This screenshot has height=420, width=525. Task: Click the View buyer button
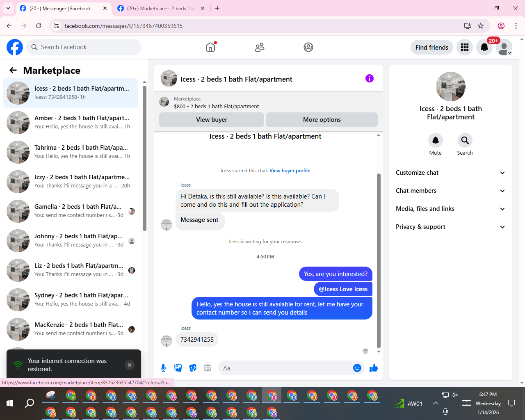click(212, 120)
